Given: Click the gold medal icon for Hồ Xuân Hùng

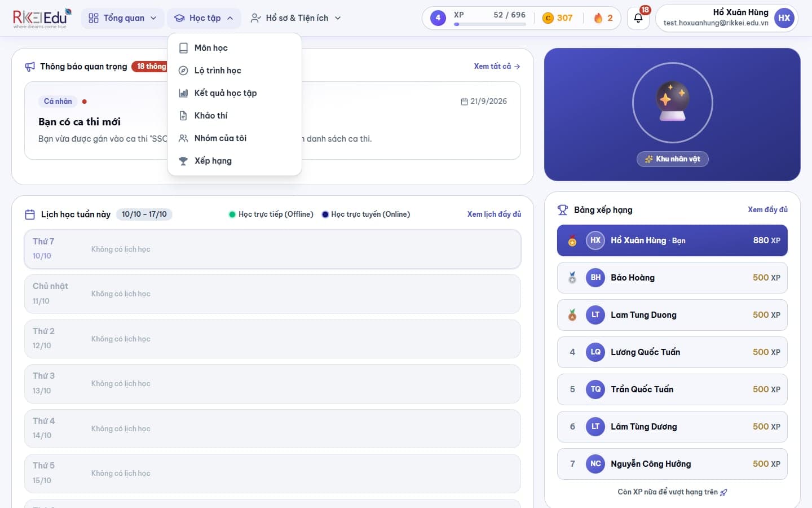Looking at the screenshot, I should 572,240.
